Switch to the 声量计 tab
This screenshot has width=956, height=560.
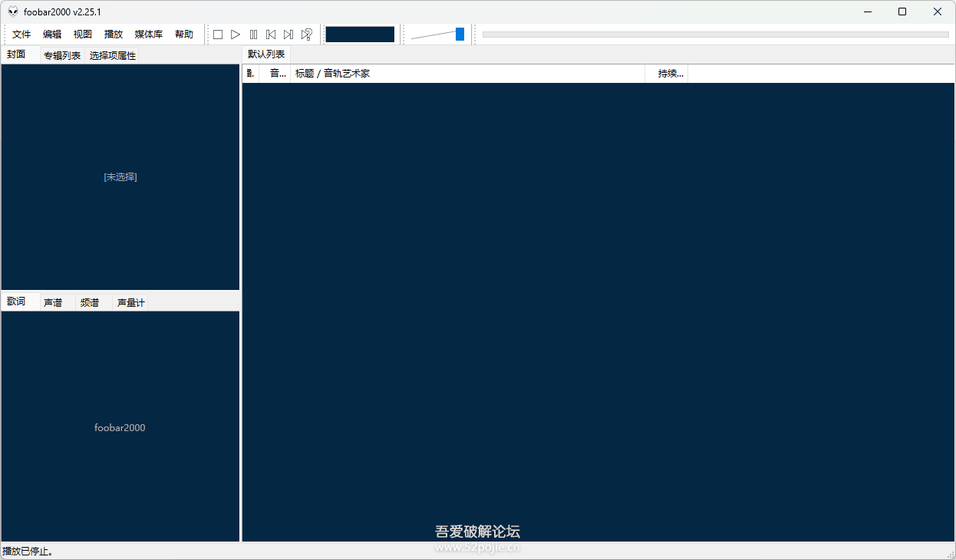coord(130,302)
